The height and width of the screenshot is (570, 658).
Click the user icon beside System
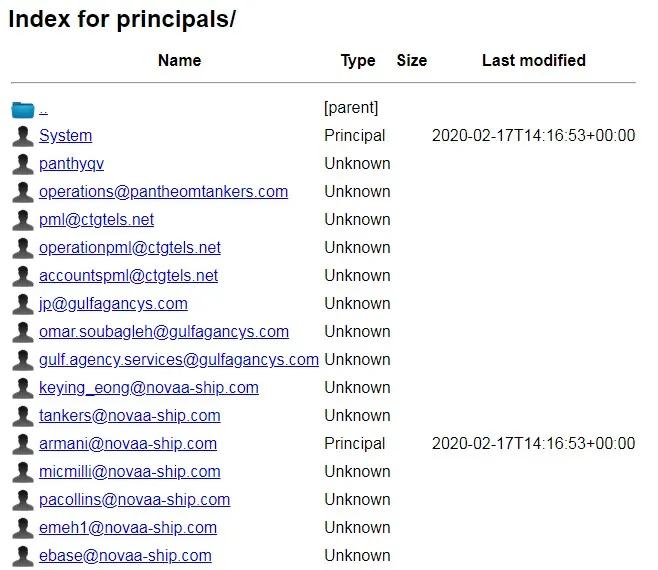coord(23,136)
